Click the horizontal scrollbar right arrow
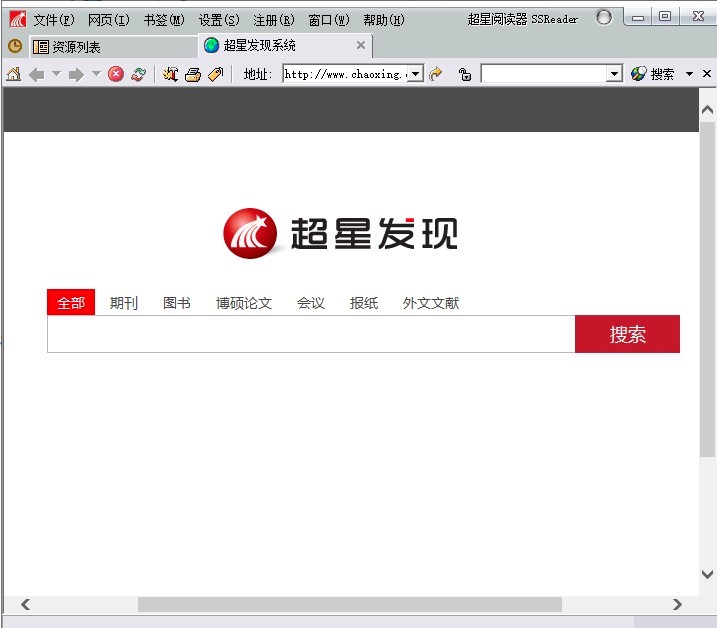Viewport: 717px width, 628px height. point(677,604)
